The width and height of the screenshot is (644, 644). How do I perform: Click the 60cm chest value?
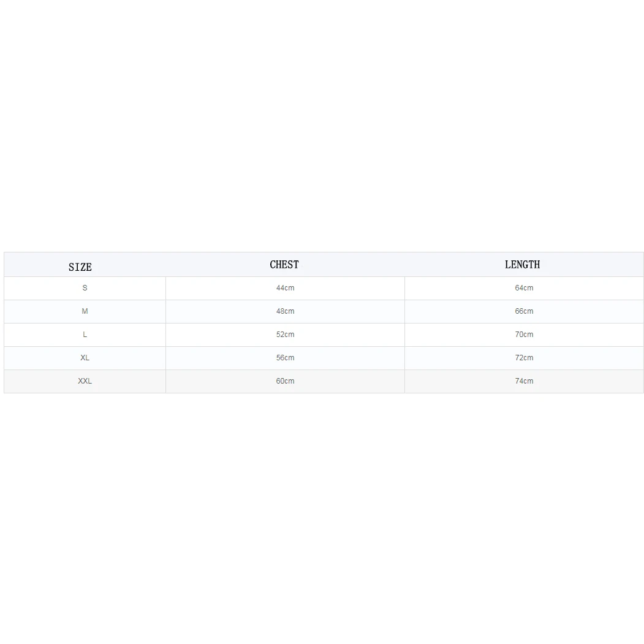pyautogui.click(x=285, y=381)
